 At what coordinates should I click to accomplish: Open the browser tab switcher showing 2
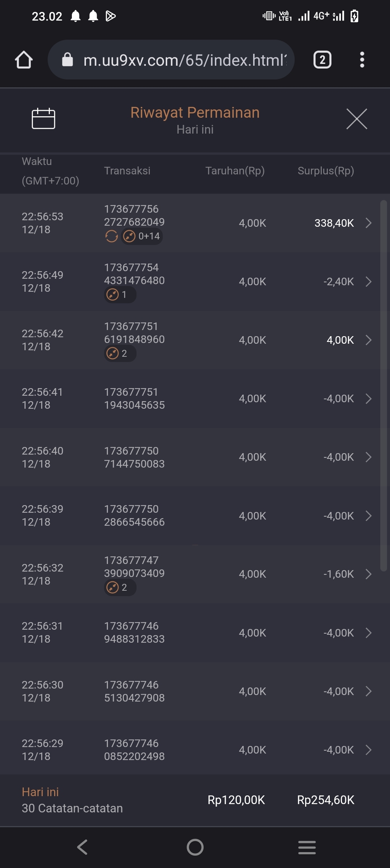click(322, 60)
